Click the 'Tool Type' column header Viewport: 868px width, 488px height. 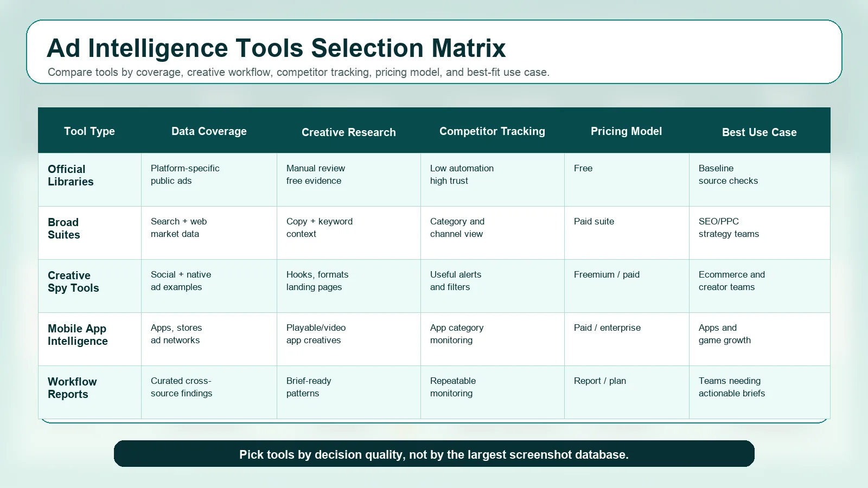(x=90, y=131)
